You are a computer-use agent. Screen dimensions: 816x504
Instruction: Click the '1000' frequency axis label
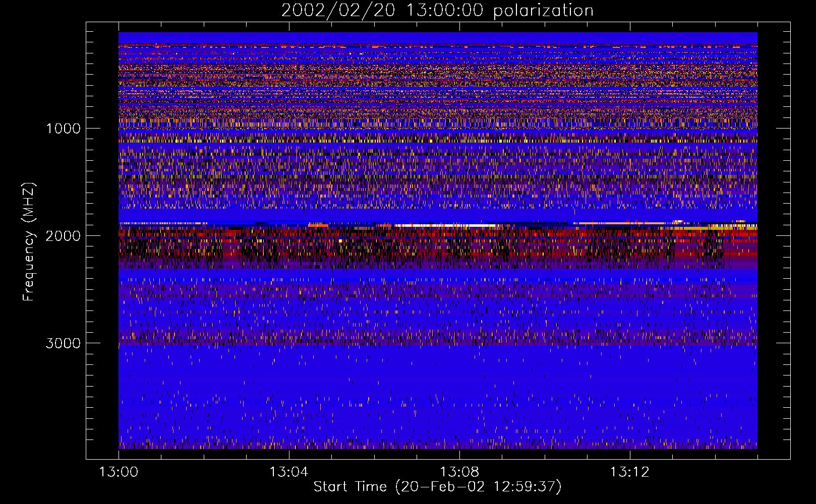point(63,129)
